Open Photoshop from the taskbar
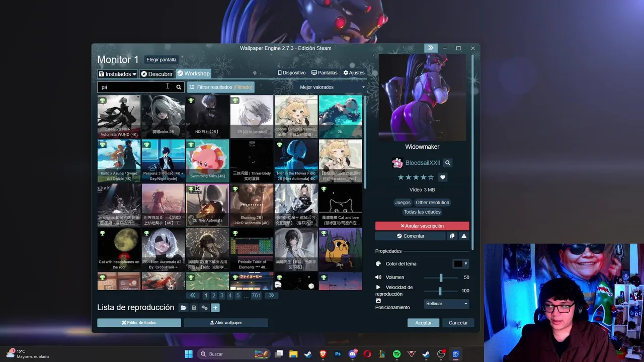This screenshot has height=362, width=644. pos(338,354)
